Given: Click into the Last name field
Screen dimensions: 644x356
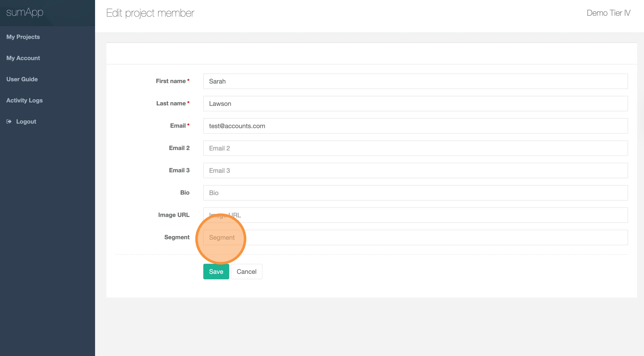Looking at the screenshot, I should pos(415,104).
